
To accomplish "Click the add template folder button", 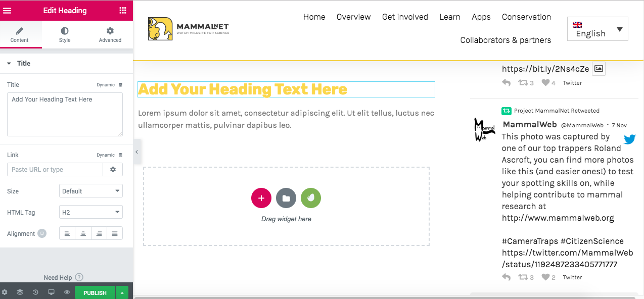I will [286, 198].
